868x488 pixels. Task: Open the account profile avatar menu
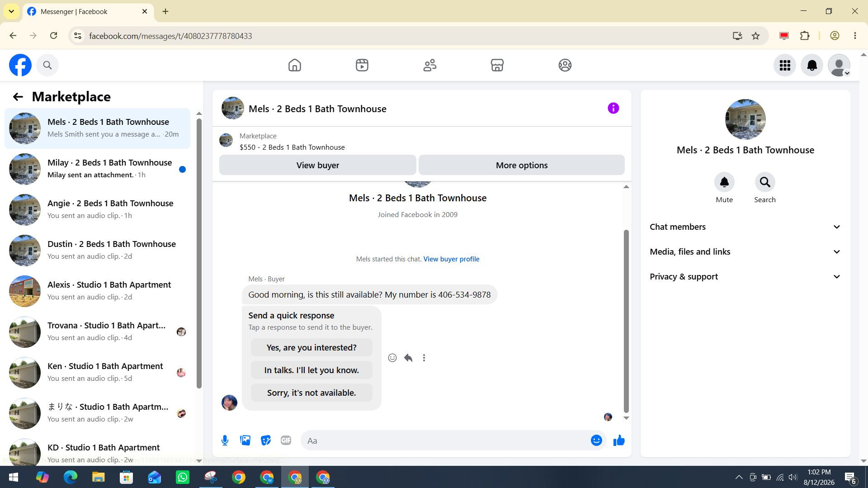click(x=839, y=65)
